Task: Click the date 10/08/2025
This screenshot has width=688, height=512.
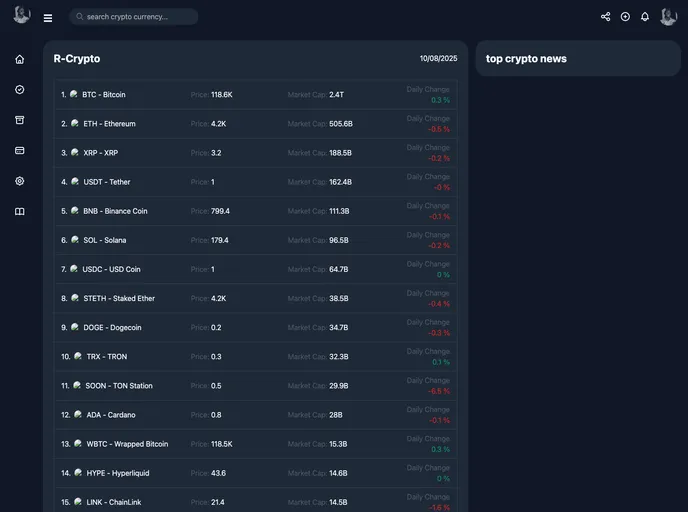Action: click(x=438, y=58)
